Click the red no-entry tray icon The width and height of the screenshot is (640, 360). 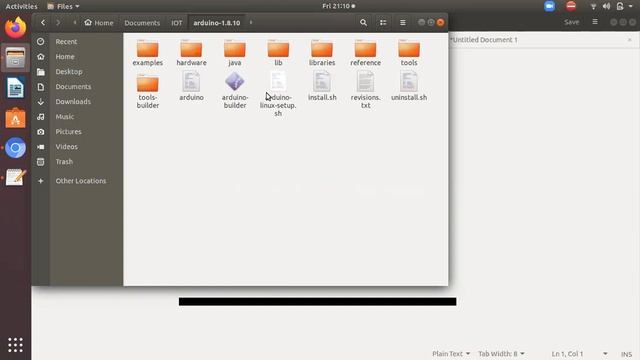pyautogui.click(x=571, y=6)
